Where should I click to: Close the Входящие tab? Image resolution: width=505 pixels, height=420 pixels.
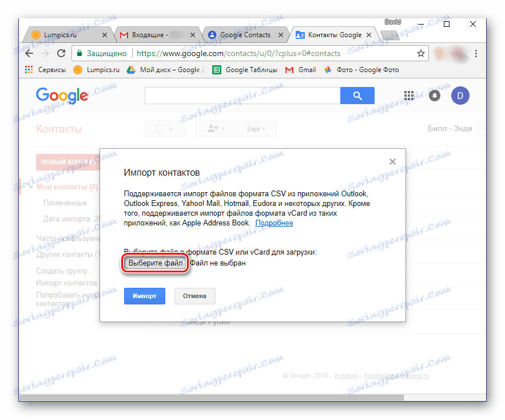point(193,35)
